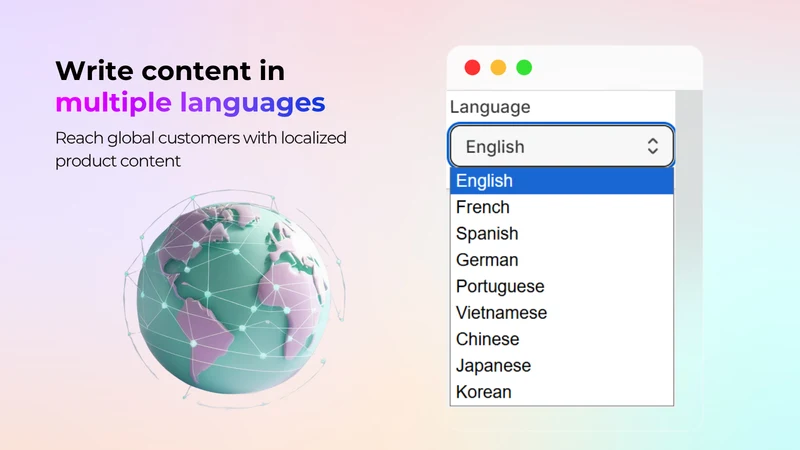Click the green maximize window dot
This screenshot has height=450, width=800.
pyautogui.click(x=524, y=67)
